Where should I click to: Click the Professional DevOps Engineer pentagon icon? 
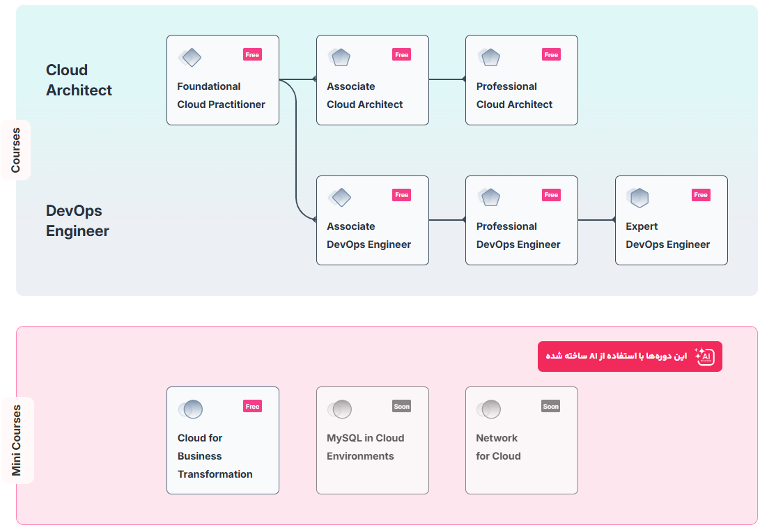tap(489, 197)
